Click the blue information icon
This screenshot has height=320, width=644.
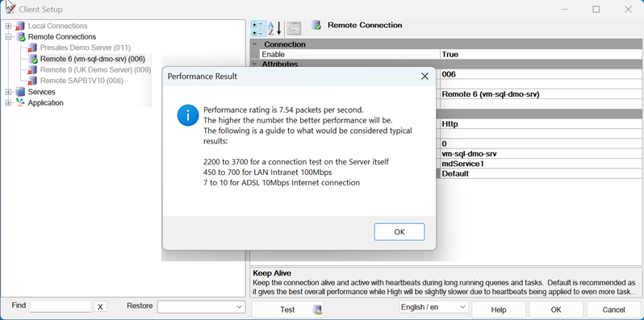tap(188, 115)
